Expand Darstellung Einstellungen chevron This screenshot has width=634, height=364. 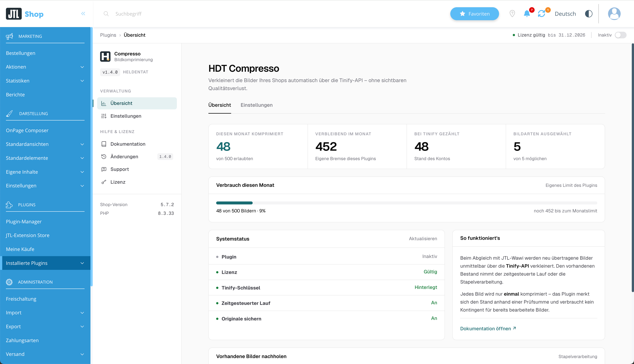coord(82,186)
